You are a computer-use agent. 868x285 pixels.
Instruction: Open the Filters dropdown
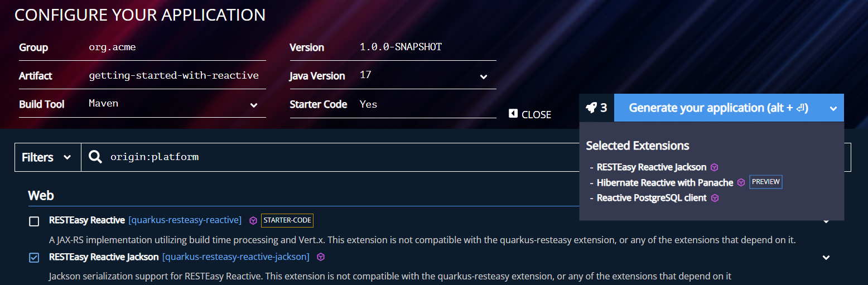(x=47, y=157)
